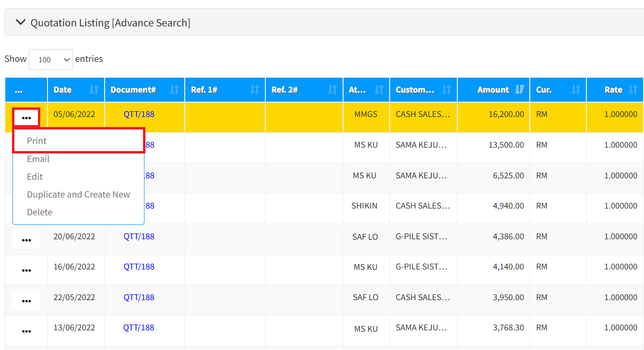Sort the Rate column via arrows
Image resolution: width=644 pixels, height=350 pixels.
[x=633, y=90]
